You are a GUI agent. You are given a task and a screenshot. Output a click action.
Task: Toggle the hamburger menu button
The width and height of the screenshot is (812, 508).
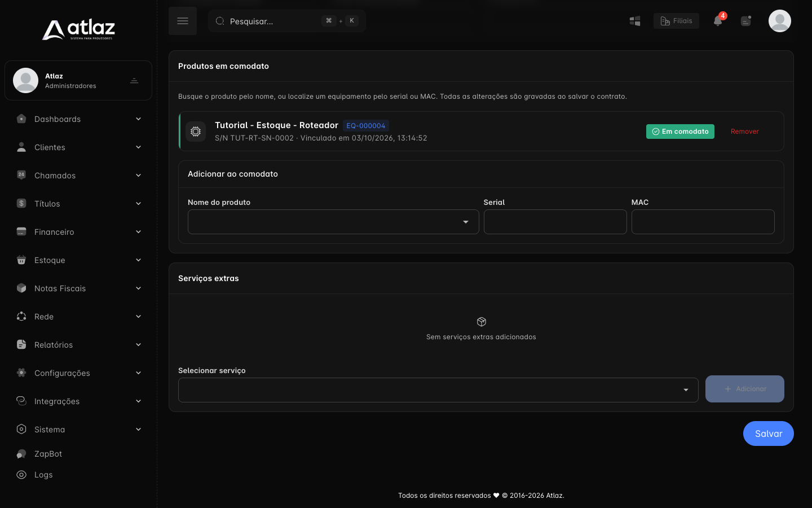coord(183,21)
